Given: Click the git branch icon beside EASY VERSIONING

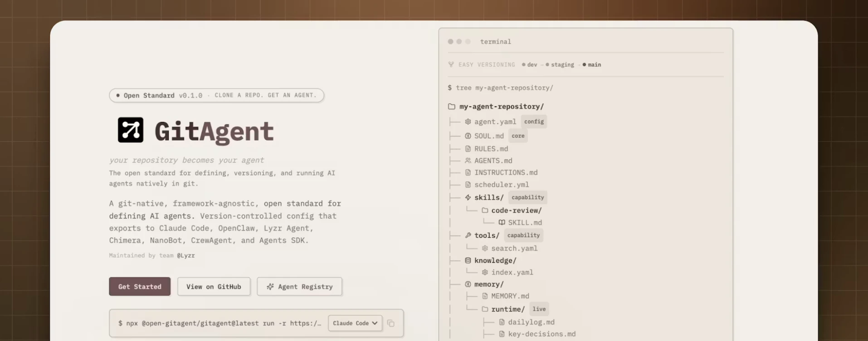Looking at the screenshot, I should (x=451, y=64).
